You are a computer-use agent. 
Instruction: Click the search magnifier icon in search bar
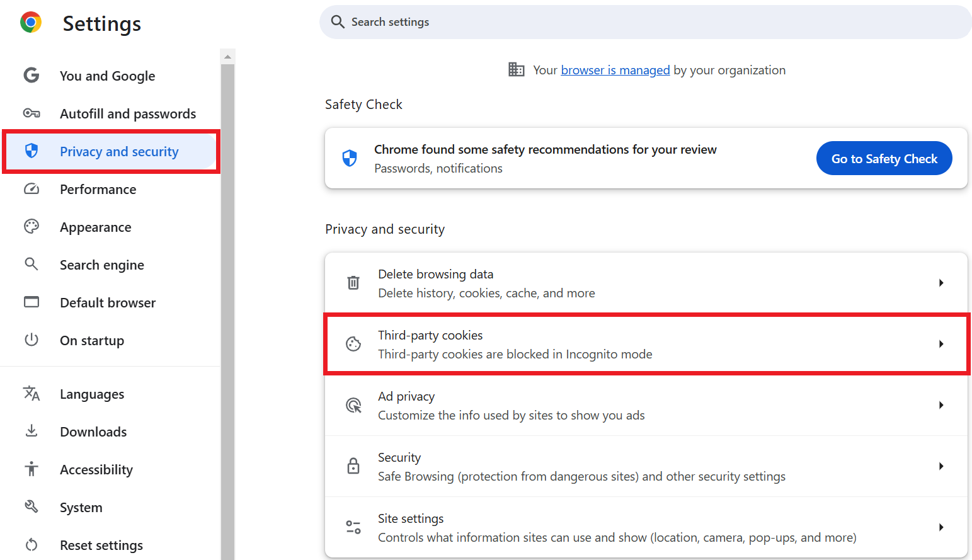338,22
